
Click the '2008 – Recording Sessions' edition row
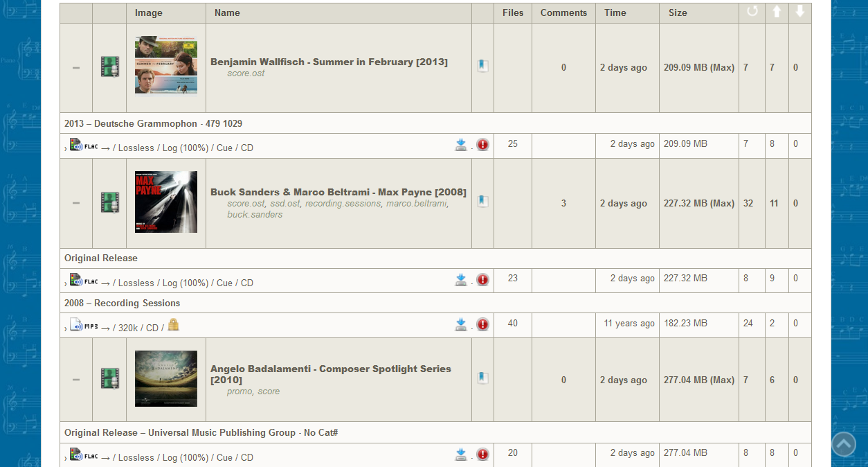click(x=435, y=303)
